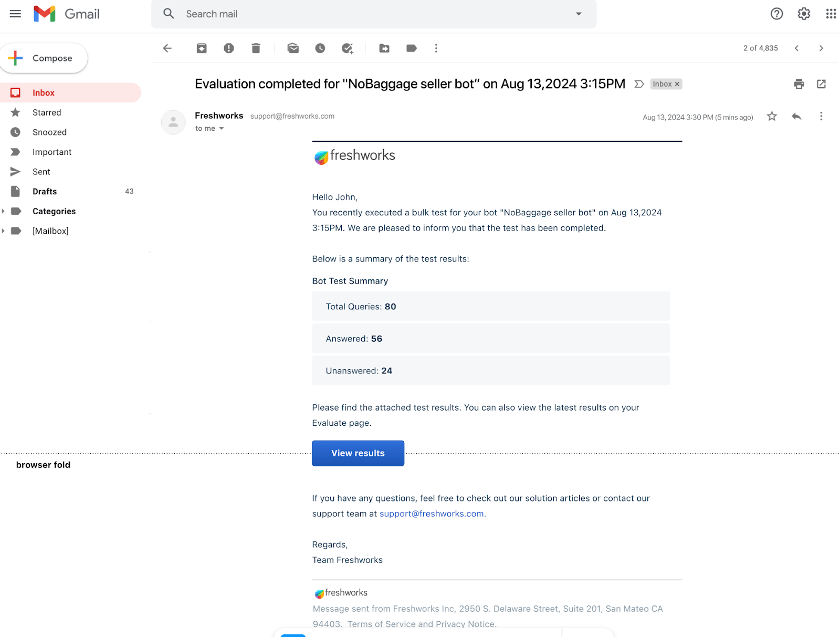Screen dimensions: 840x637
Task: Select the Inbox folder
Action: 70,93
